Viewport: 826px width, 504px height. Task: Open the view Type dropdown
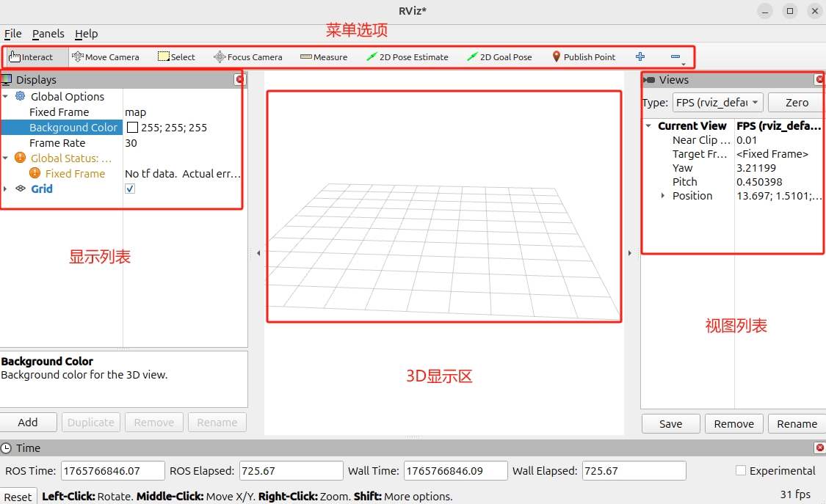(718, 103)
